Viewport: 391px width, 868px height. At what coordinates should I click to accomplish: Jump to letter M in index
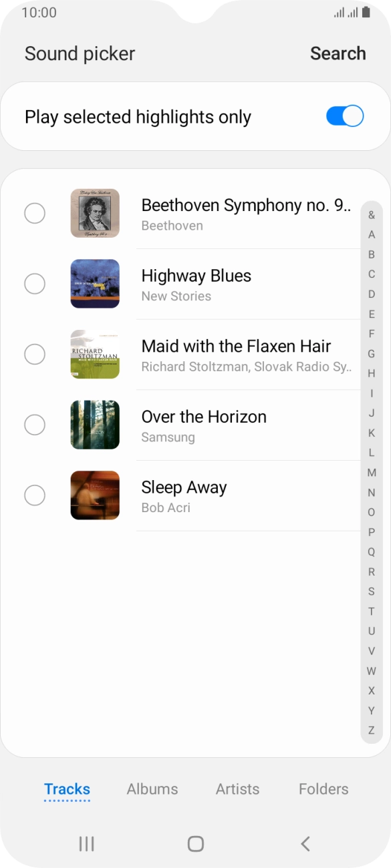(371, 473)
